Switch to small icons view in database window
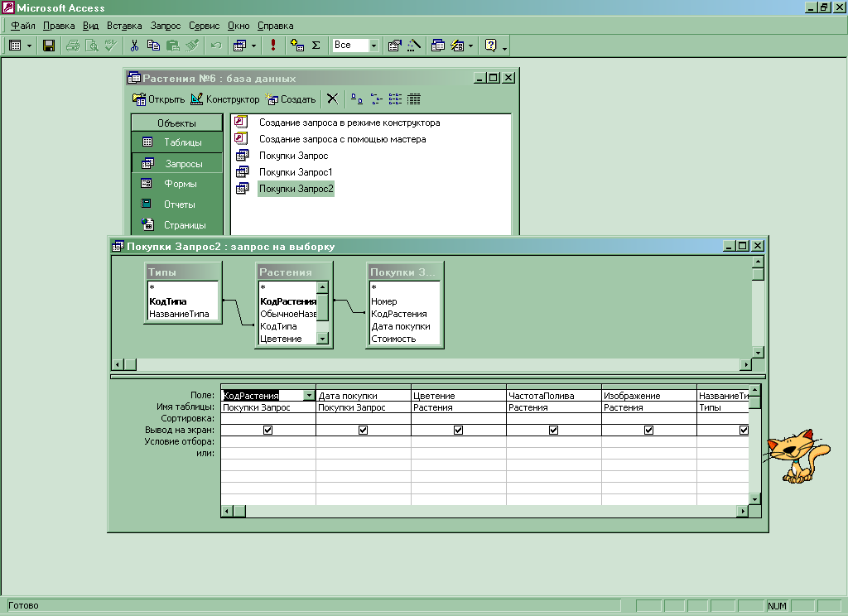848x616 pixels. pos(377,99)
